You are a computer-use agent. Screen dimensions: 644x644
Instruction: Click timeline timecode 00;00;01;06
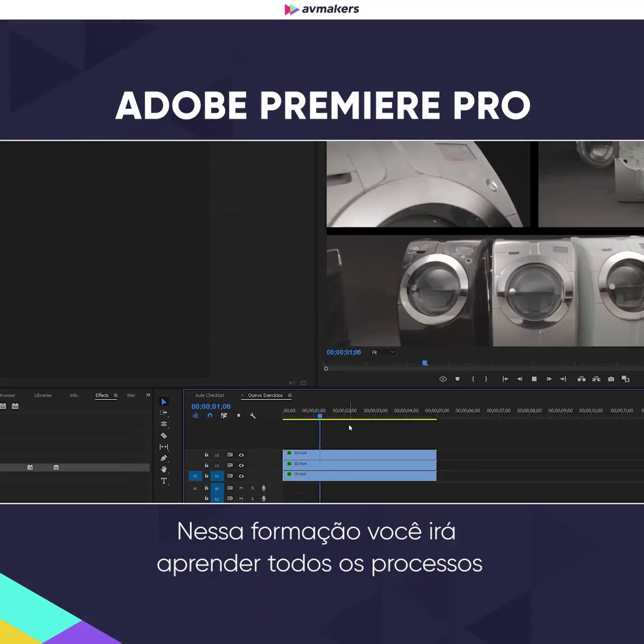[211, 407]
